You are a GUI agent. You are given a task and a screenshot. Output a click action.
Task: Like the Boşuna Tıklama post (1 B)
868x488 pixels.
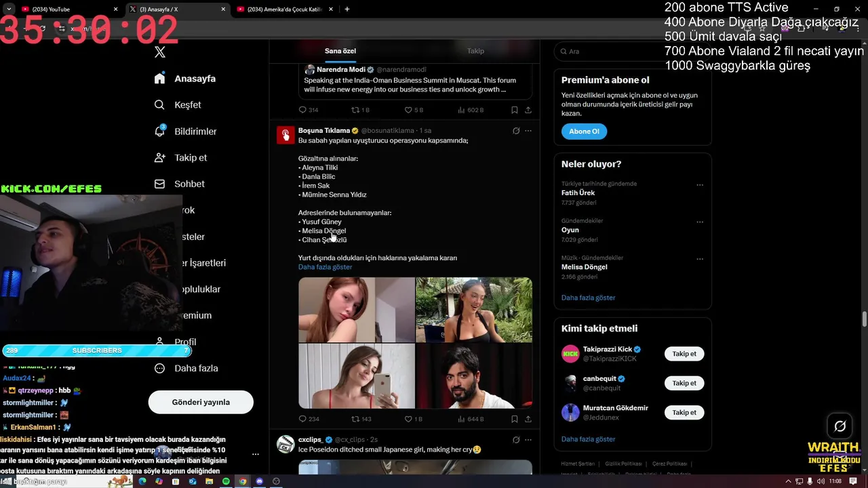pyautogui.click(x=414, y=419)
